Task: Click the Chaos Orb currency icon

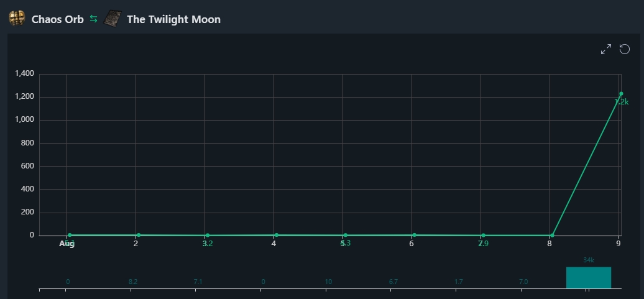Action: tap(17, 19)
